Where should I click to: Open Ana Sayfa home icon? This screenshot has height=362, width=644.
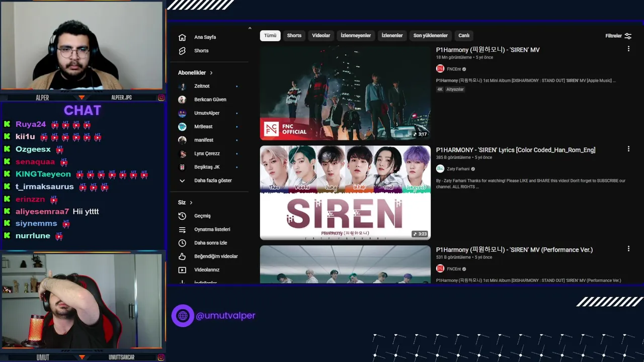click(182, 37)
